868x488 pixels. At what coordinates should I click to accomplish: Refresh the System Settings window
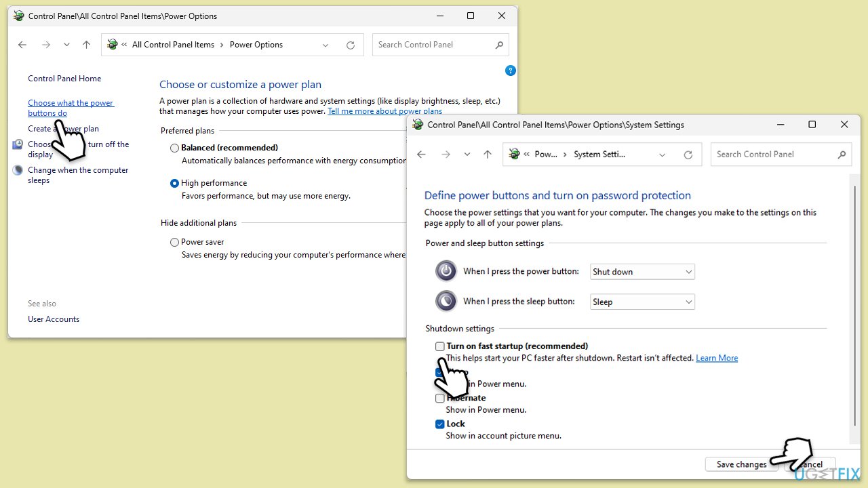(x=688, y=155)
